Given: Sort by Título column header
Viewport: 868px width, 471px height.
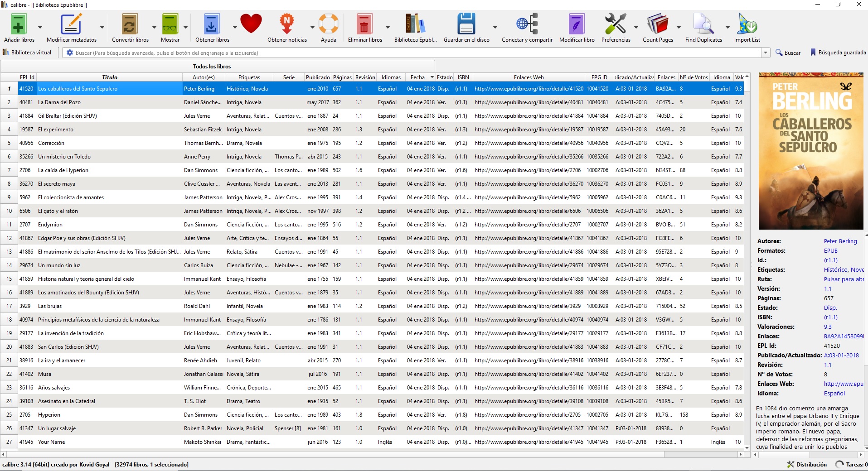Looking at the screenshot, I should (x=109, y=77).
